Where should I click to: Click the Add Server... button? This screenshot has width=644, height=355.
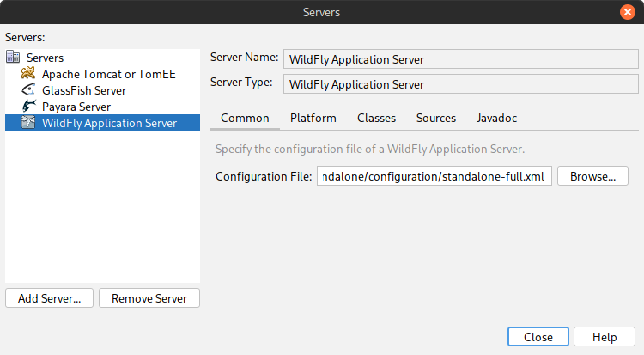[x=49, y=298]
